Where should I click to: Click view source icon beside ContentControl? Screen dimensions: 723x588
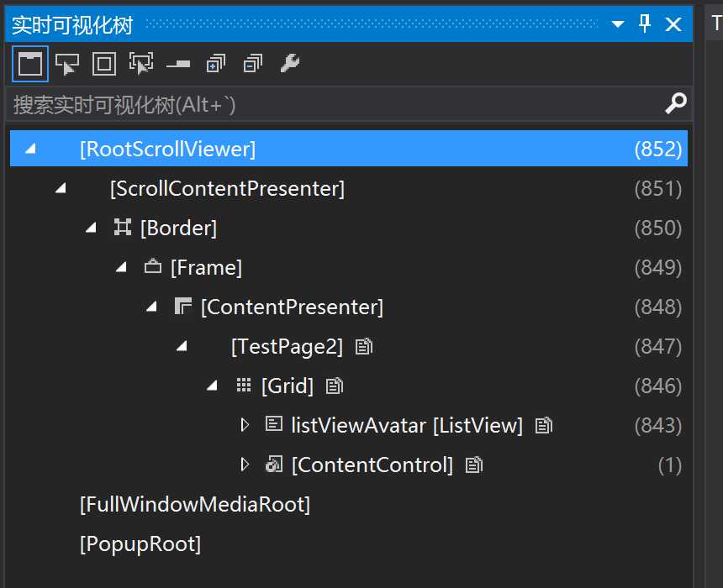coord(474,465)
